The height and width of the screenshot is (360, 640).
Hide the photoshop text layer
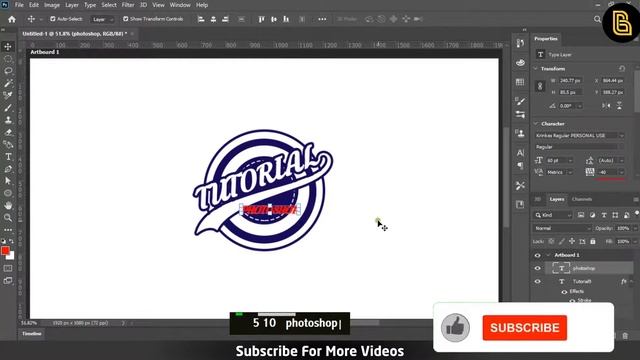tap(538, 268)
